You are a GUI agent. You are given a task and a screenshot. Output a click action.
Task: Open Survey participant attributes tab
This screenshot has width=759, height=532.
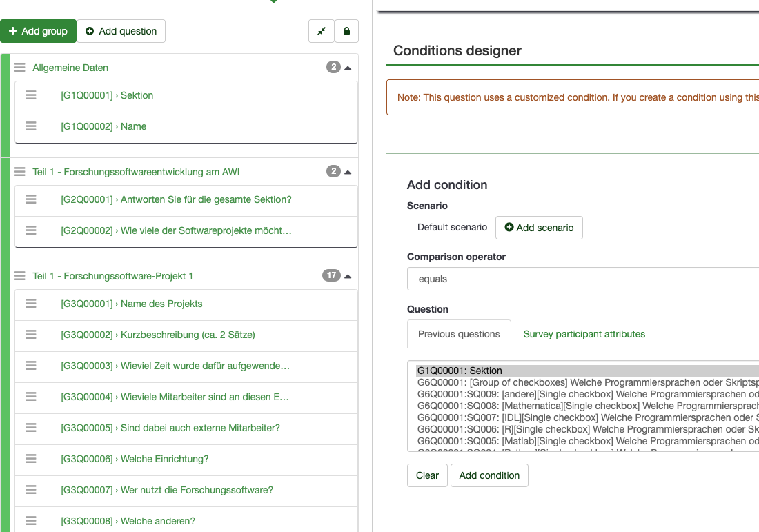point(584,334)
